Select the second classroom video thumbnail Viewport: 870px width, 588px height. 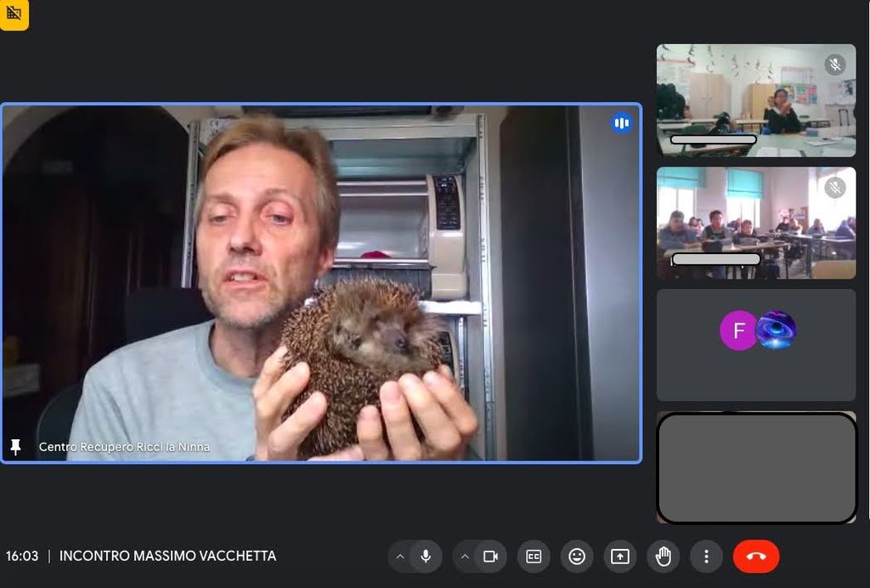tap(755, 223)
